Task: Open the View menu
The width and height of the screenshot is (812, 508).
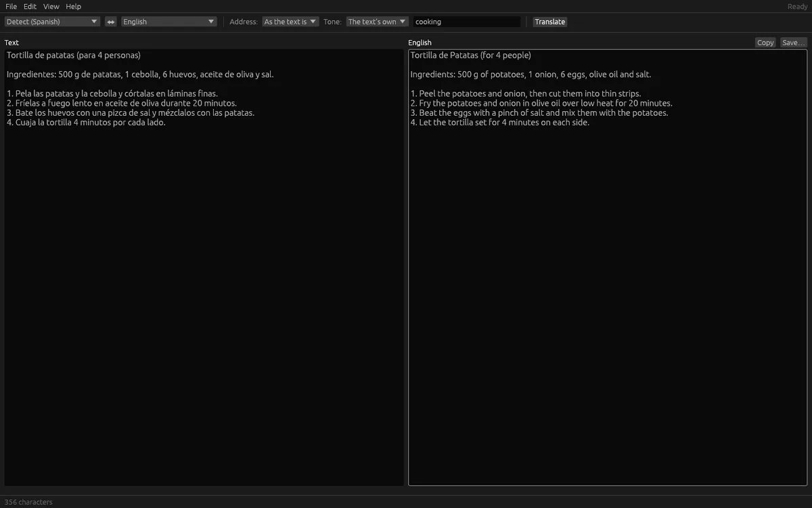Action: [51, 7]
